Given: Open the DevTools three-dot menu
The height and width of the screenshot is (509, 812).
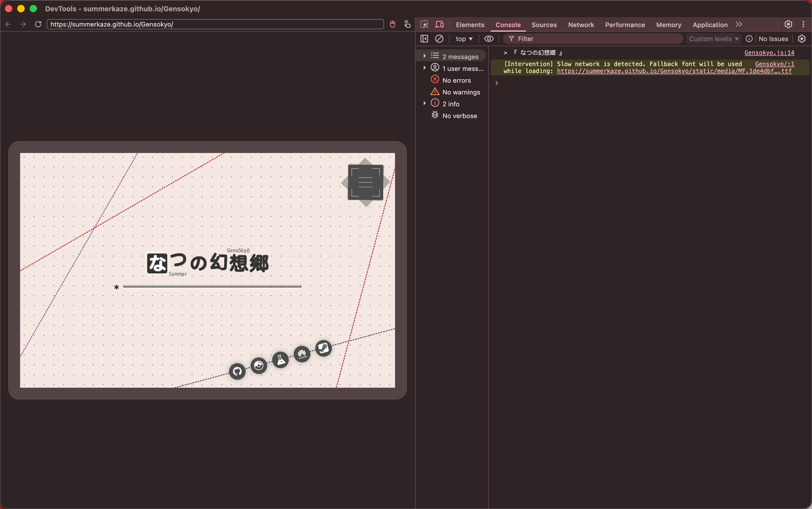Looking at the screenshot, I should 803,24.
